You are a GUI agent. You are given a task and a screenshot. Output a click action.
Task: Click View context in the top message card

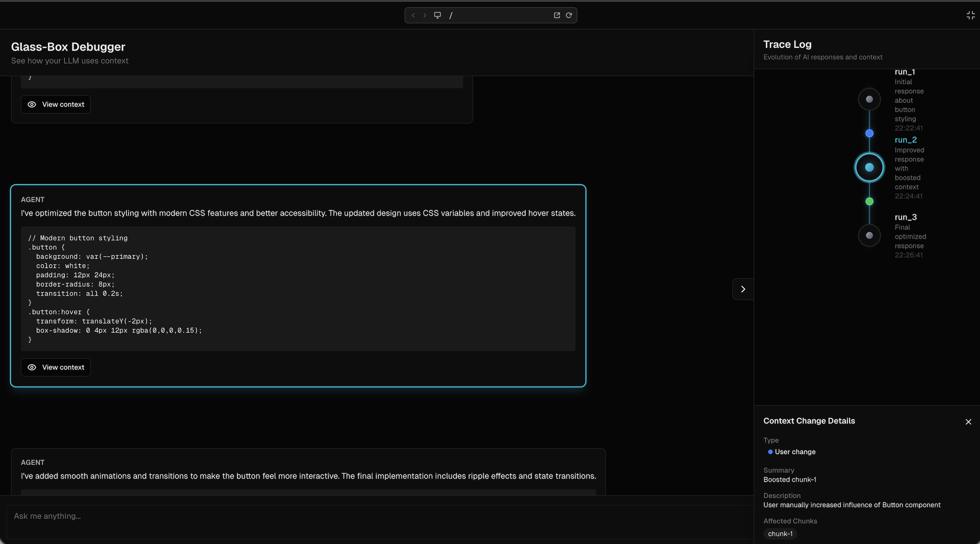click(x=56, y=104)
